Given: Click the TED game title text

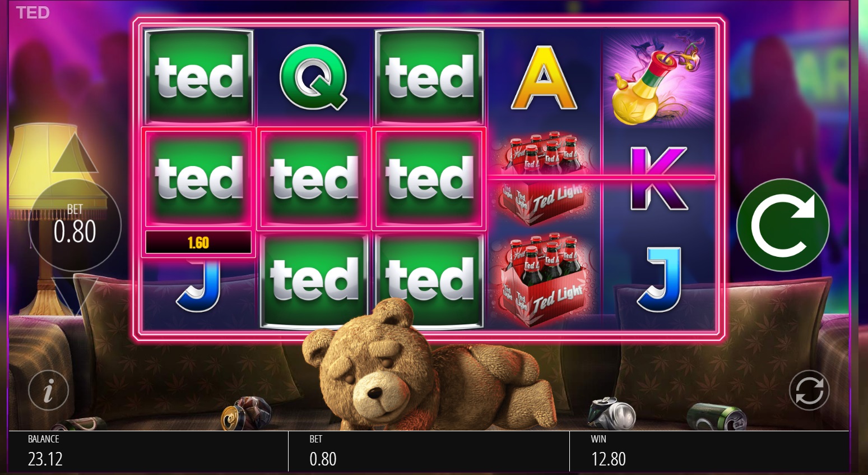Looking at the screenshot, I should [x=33, y=12].
